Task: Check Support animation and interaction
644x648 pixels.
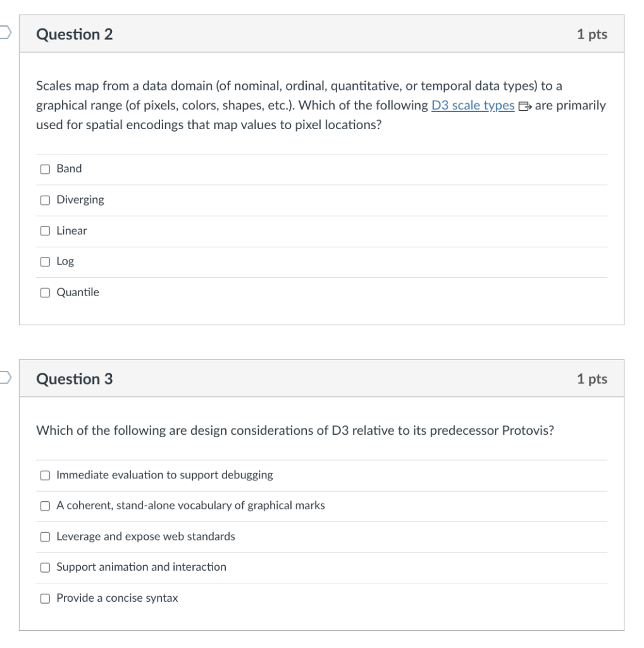Action: (45, 568)
